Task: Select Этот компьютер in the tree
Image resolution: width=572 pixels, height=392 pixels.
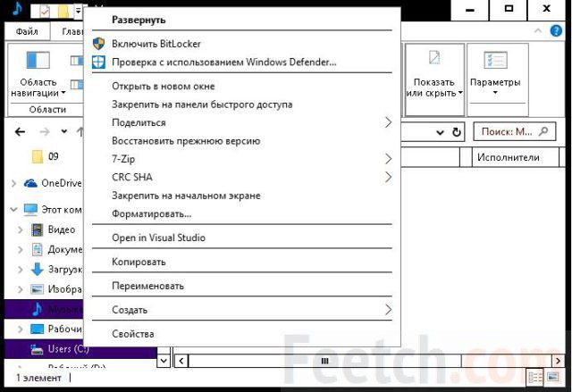Action: (x=61, y=210)
